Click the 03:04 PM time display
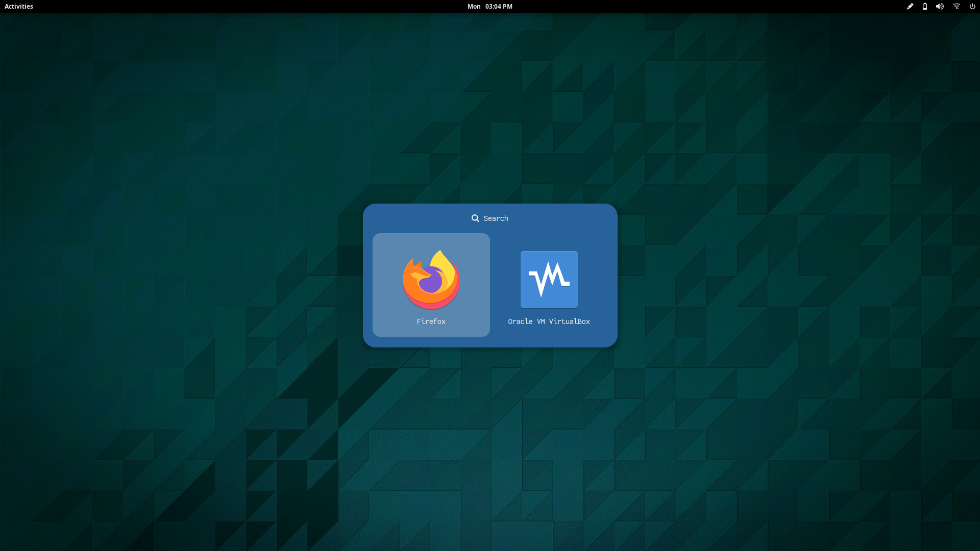 click(499, 7)
